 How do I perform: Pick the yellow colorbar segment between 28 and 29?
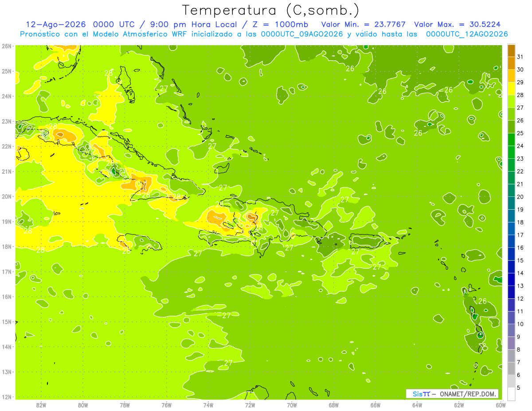pos(511,89)
